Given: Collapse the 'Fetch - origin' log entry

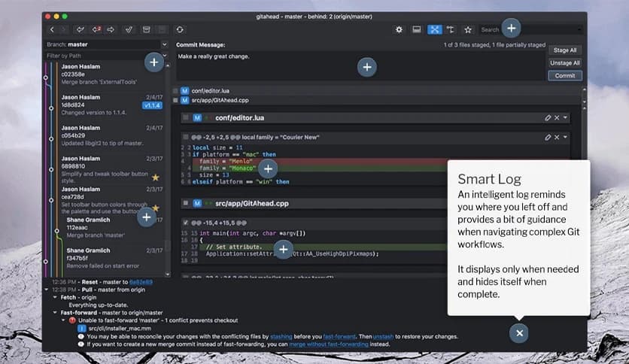Looking at the screenshot, I should tap(55, 297).
